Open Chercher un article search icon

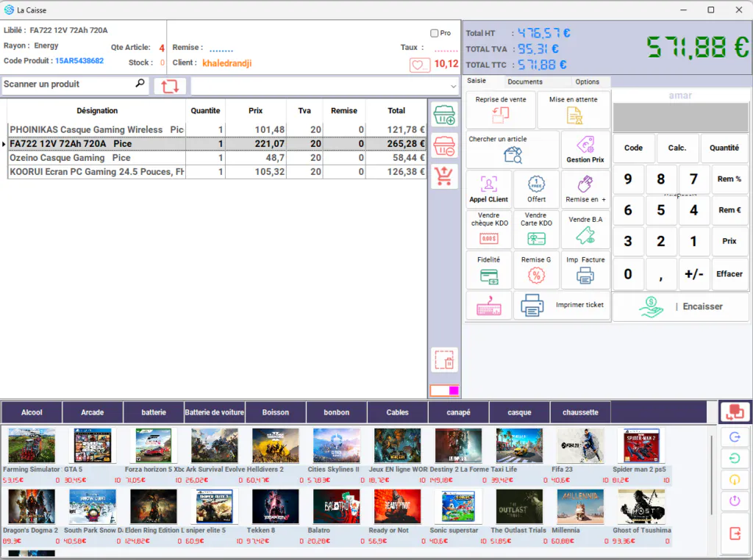(x=513, y=155)
